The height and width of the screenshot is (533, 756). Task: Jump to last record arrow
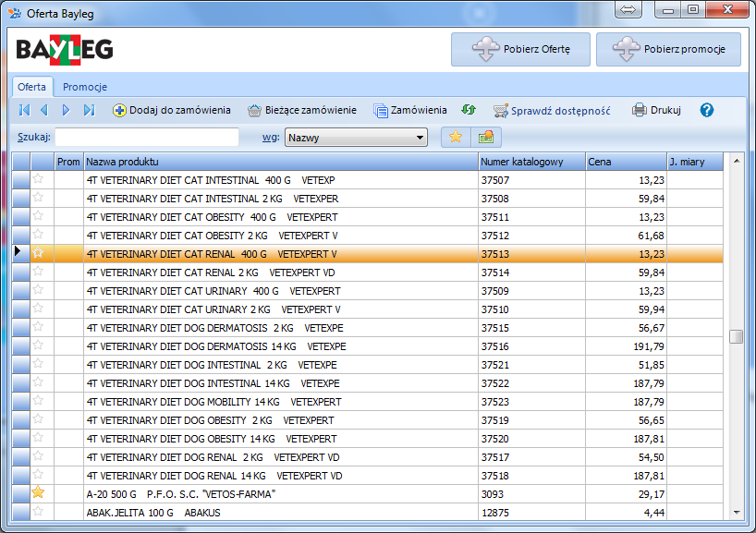(90, 110)
